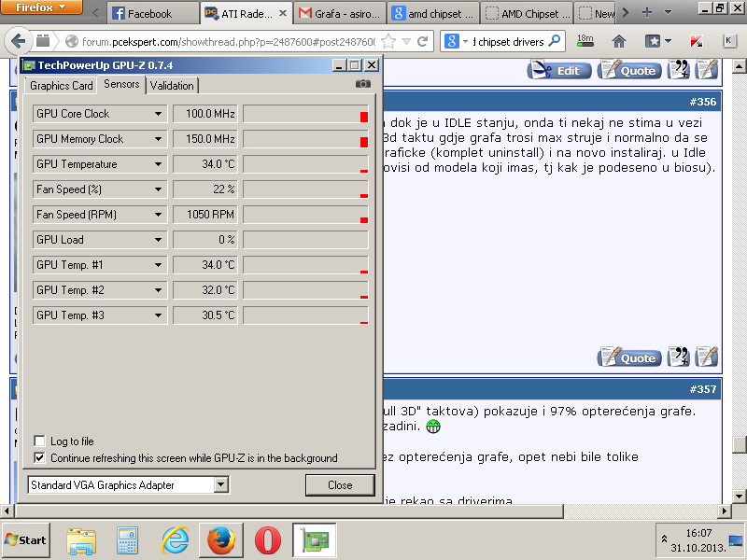Open the GPU Temperature sensor dropdown
This screenshot has width=747, height=560.
[x=159, y=164]
